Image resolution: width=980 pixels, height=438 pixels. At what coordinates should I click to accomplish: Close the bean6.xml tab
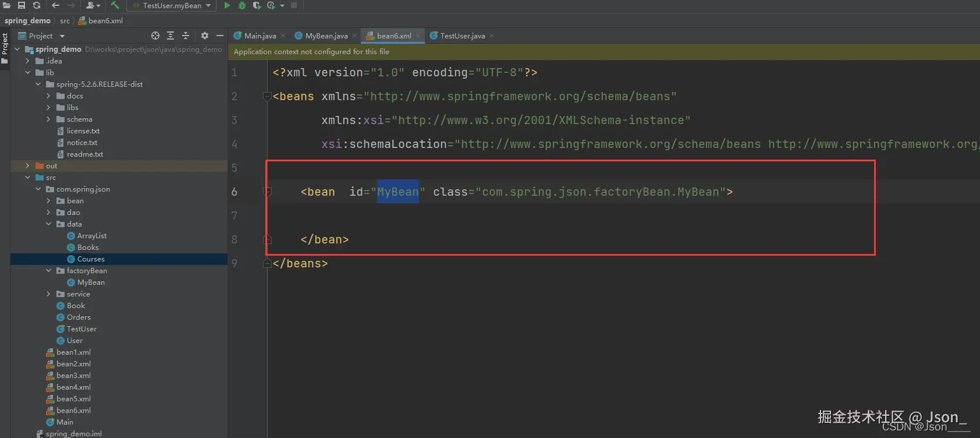[x=418, y=36]
